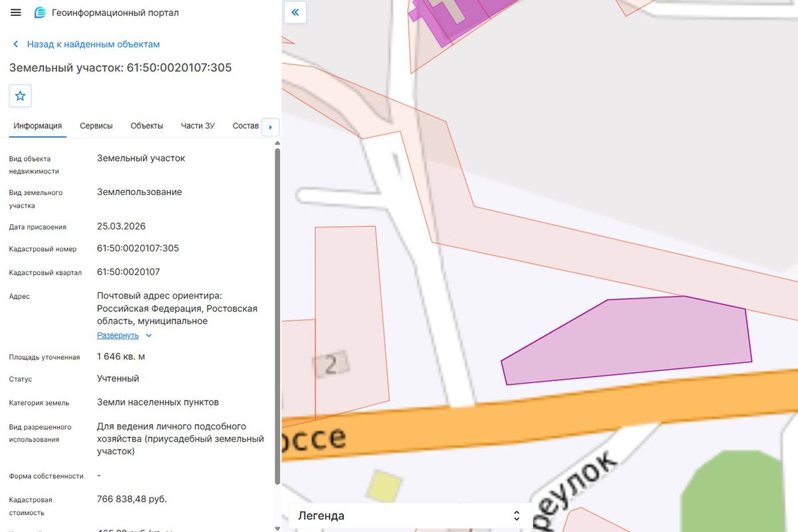Click the Геоинформационный портал logo icon
The height and width of the screenshot is (532, 798).
tap(41, 13)
